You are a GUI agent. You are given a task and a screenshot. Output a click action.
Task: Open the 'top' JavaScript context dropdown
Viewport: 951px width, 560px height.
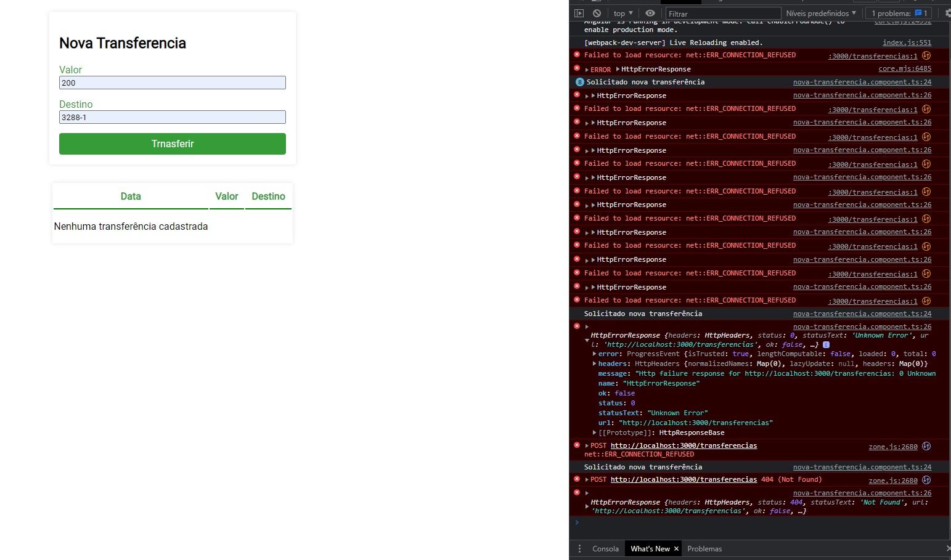(x=623, y=13)
